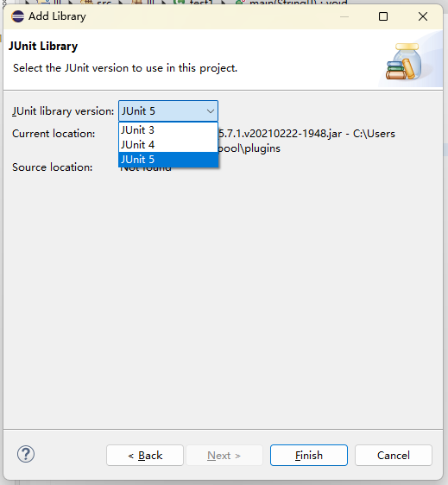Pick the highlighted JUnit 5 option
Image resolution: width=448 pixels, height=485 pixels.
[x=168, y=160]
